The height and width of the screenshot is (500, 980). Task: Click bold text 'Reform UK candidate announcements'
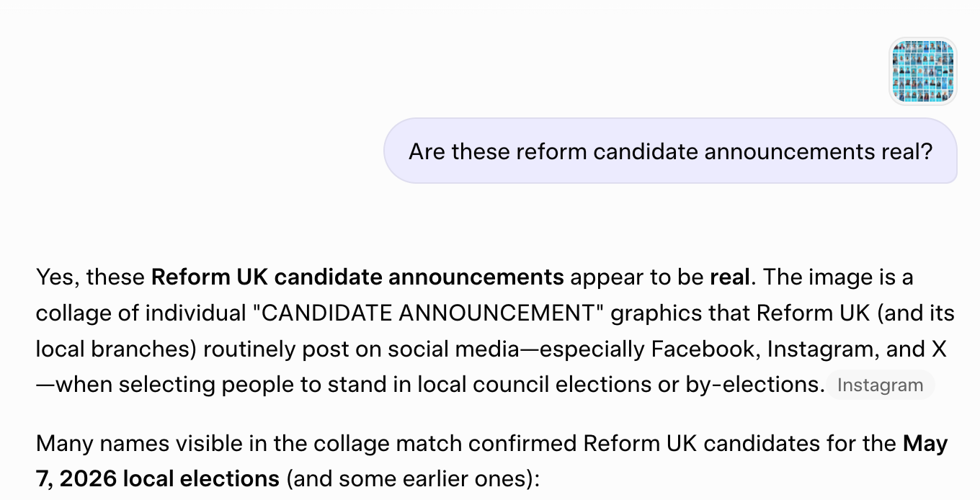click(357, 277)
